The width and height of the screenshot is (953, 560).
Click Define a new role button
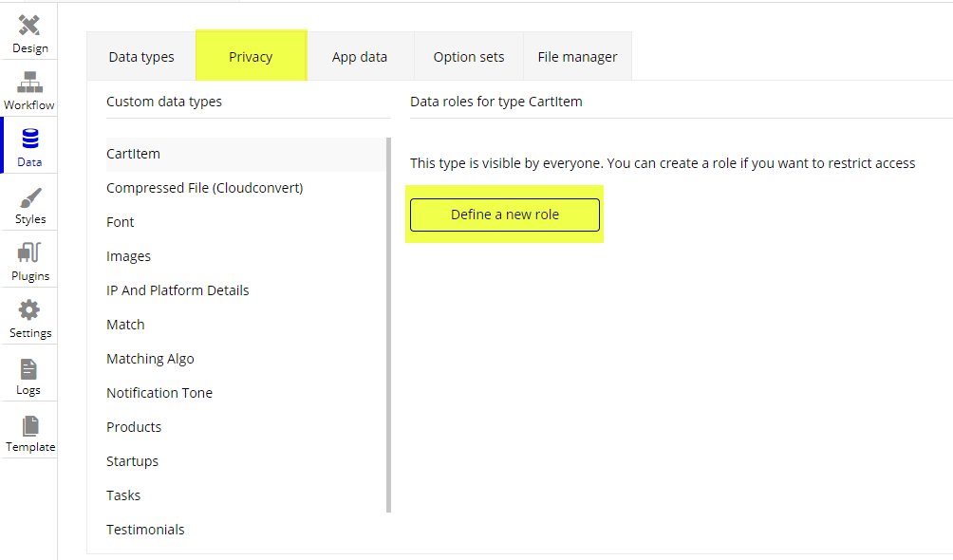[505, 215]
